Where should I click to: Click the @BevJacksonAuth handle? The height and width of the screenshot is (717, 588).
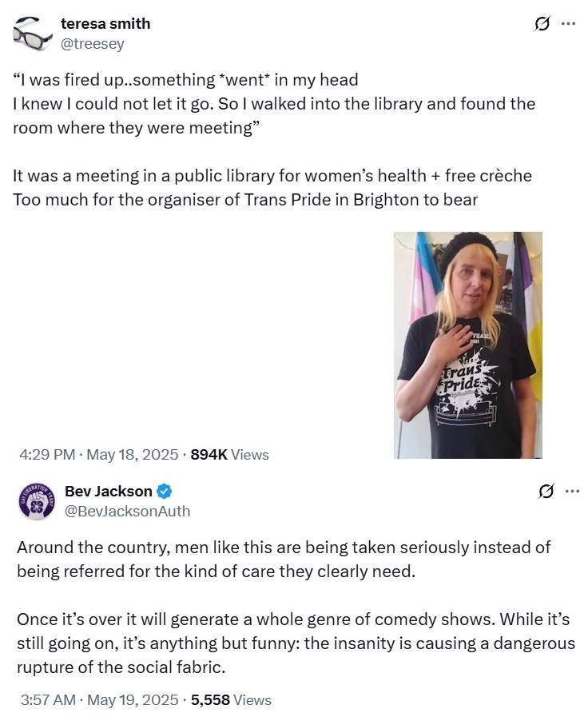(x=127, y=511)
